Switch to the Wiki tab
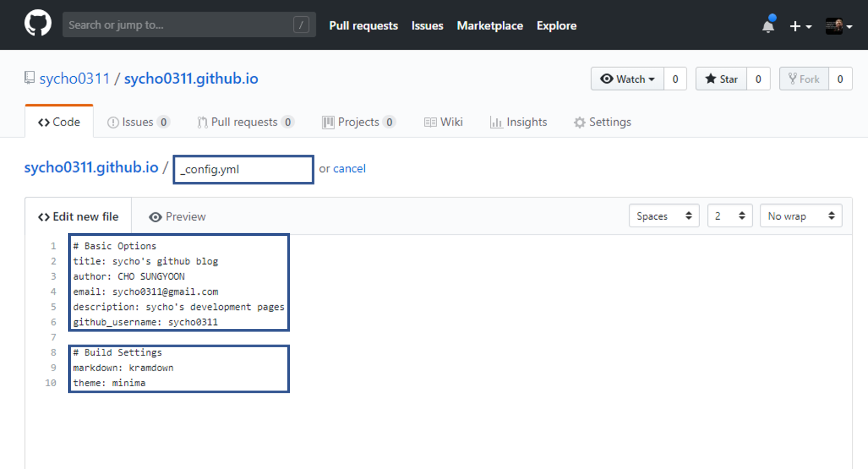Screen dimensions: 868x469 [x=443, y=122]
